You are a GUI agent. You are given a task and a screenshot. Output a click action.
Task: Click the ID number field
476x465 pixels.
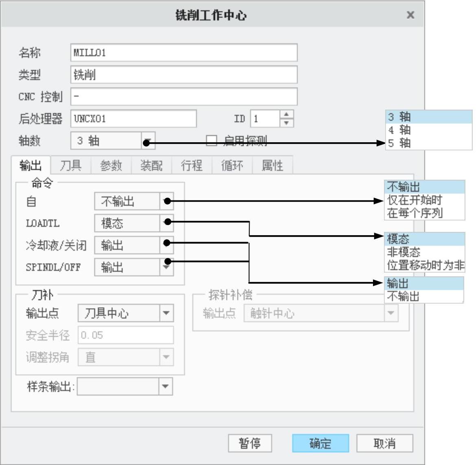(265, 119)
